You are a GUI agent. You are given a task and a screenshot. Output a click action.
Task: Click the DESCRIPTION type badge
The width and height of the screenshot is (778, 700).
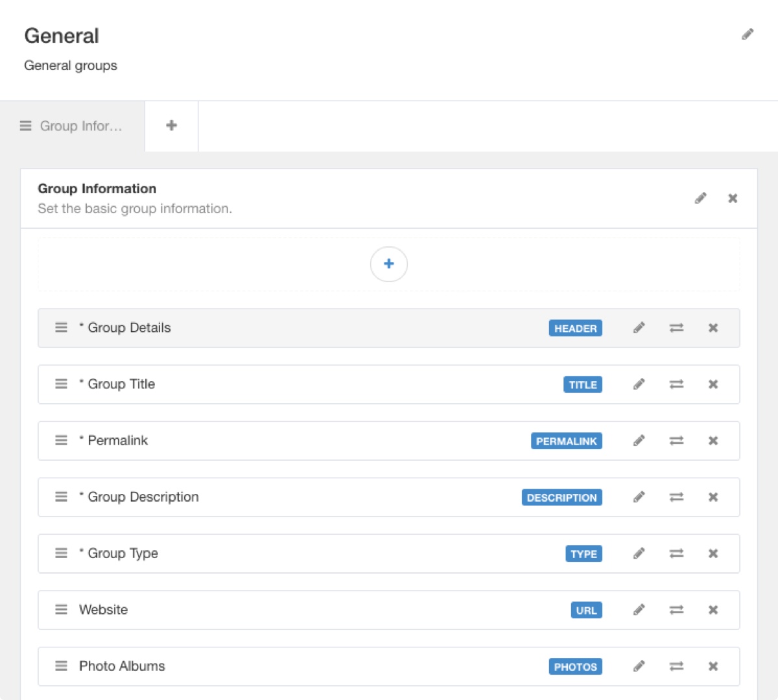point(562,497)
